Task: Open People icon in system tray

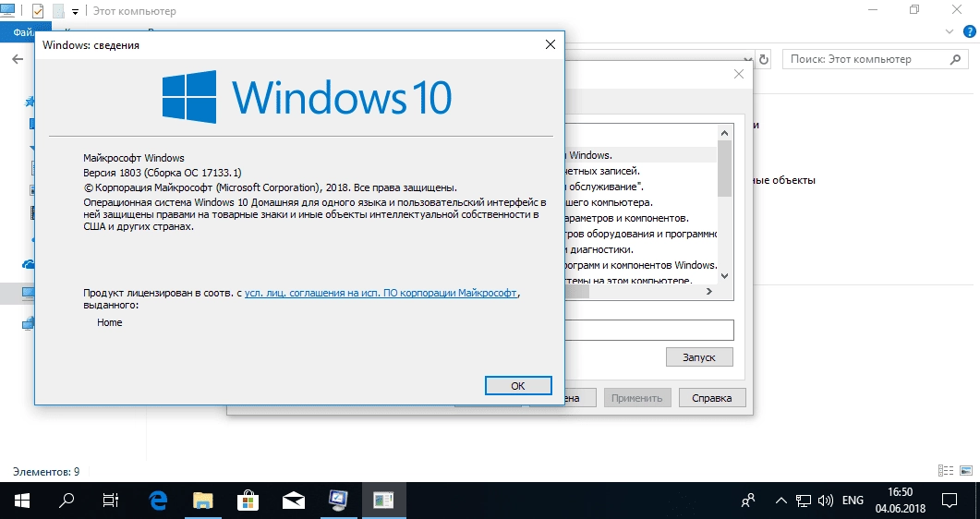Action: pos(747,501)
